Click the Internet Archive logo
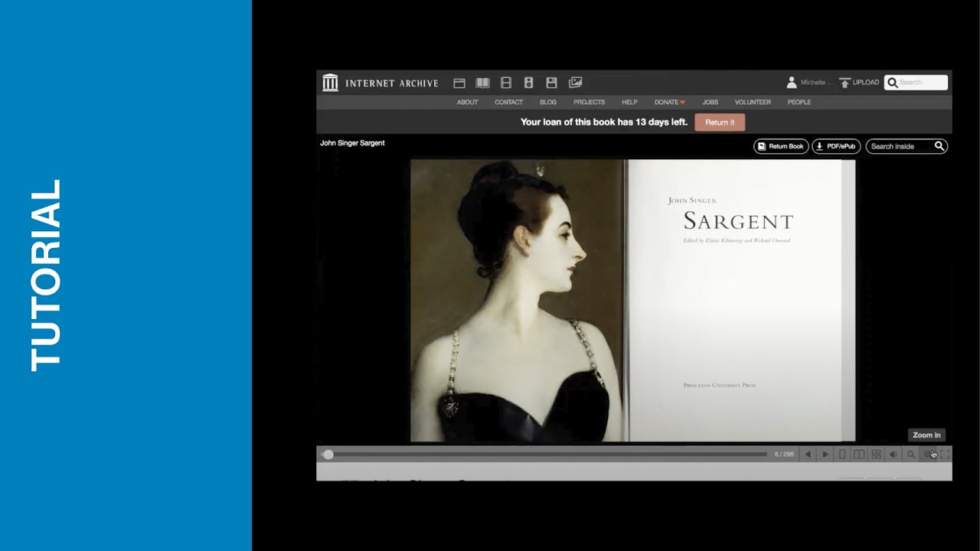 click(x=381, y=83)
